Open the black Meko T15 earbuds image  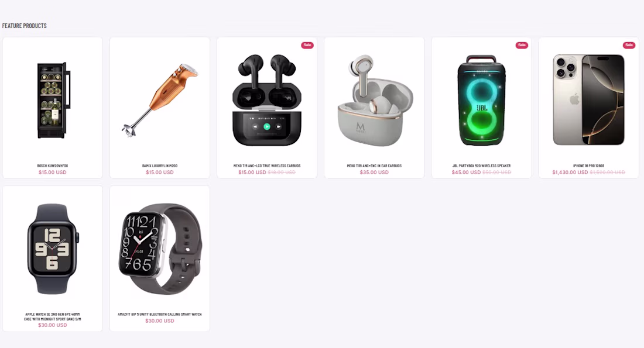pyautogui.click(x=267, y=100)
